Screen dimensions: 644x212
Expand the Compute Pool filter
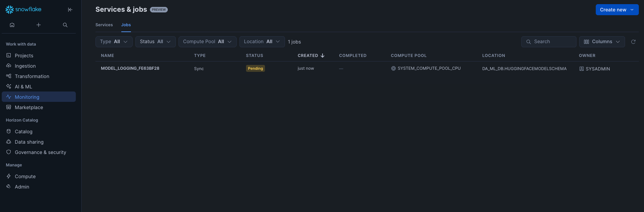(207, 42)
